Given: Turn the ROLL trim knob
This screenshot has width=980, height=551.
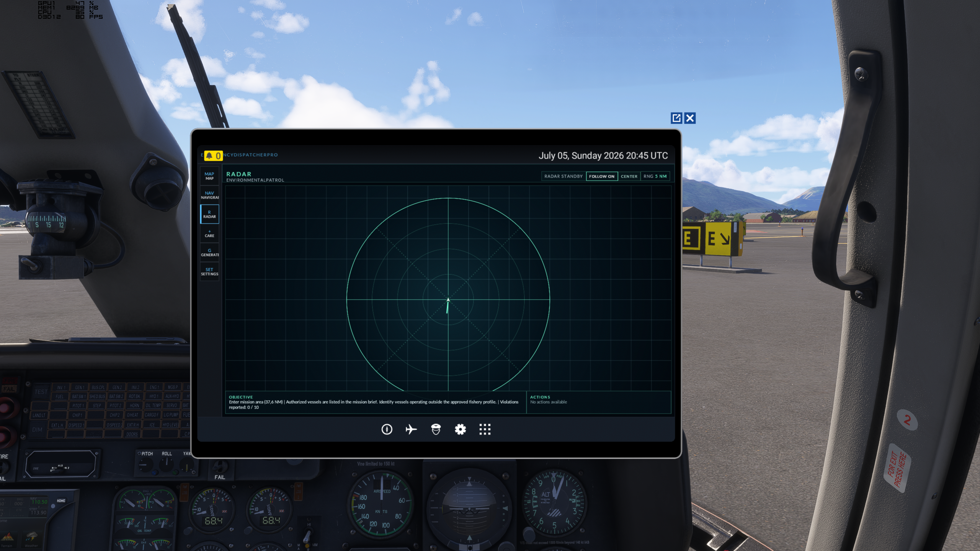Looking at the screenshot, I should [166, 465].
